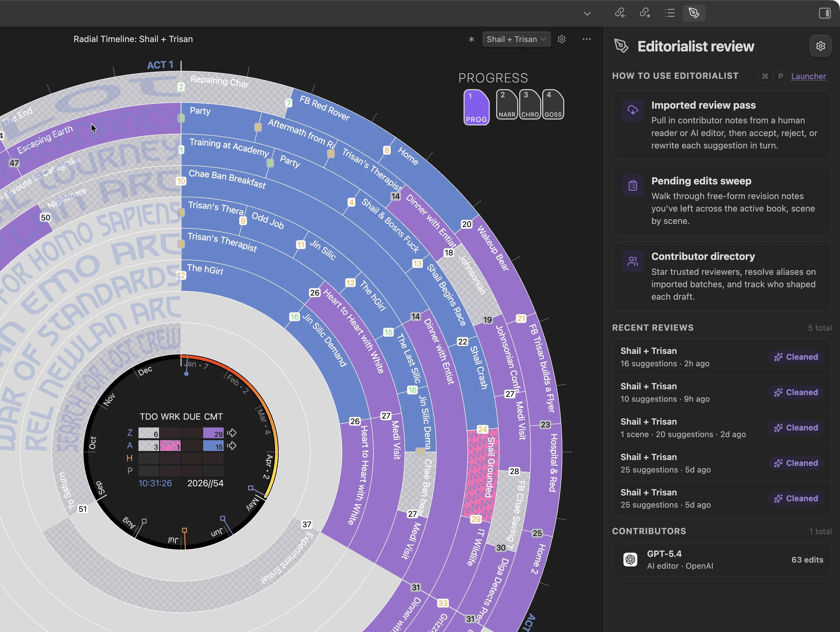Open the outline list icon
Image resolution: width=840 pixels, height=632 pixels.
(x=670, y=13)
